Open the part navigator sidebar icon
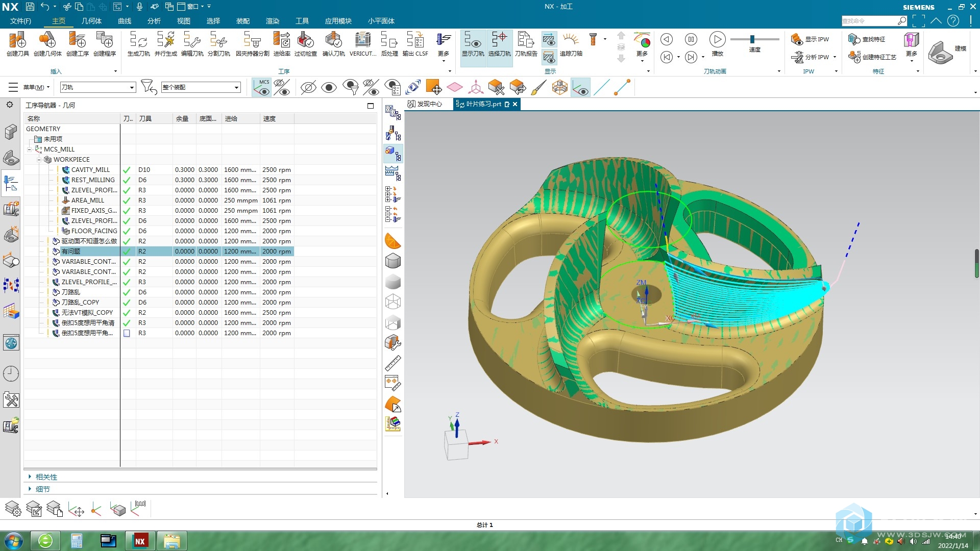 pyautogui.click(x=11, y=132)
